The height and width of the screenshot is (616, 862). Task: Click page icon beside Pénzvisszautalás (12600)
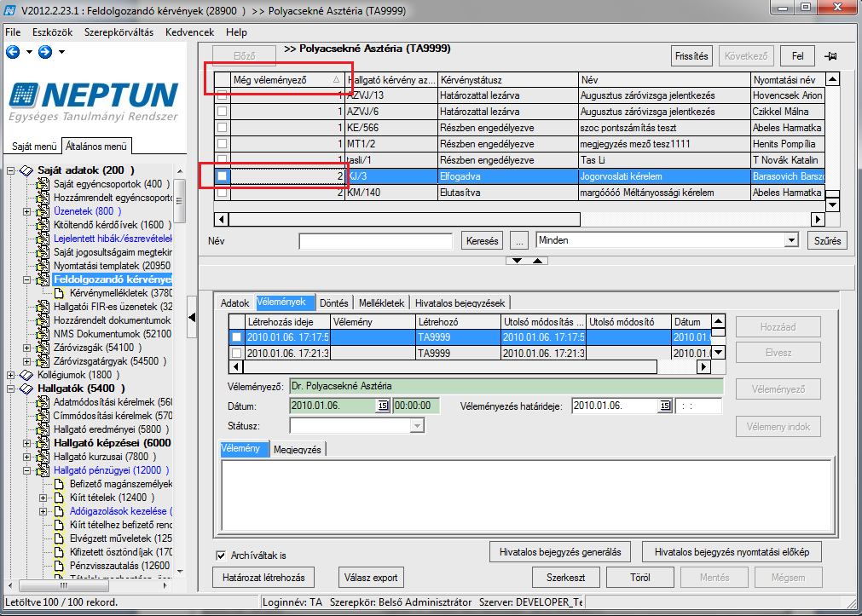pos(59,566)
